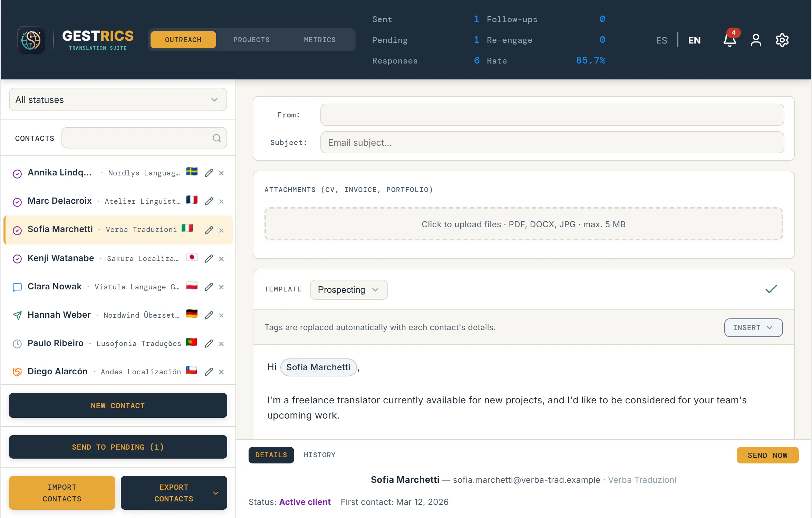Show the Details tab
Viewport: 812px width, 518px height.
click(x=271, y=455)
